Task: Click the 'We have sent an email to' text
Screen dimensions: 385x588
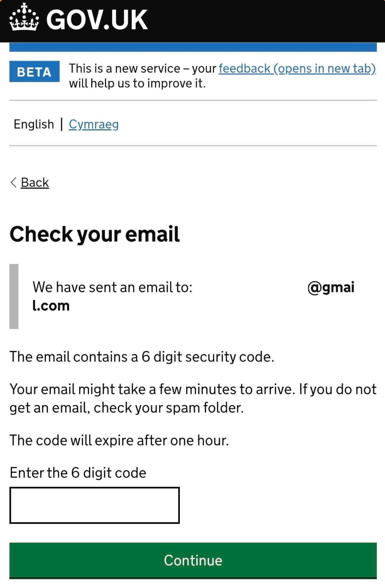Action: tap(113, 287)
